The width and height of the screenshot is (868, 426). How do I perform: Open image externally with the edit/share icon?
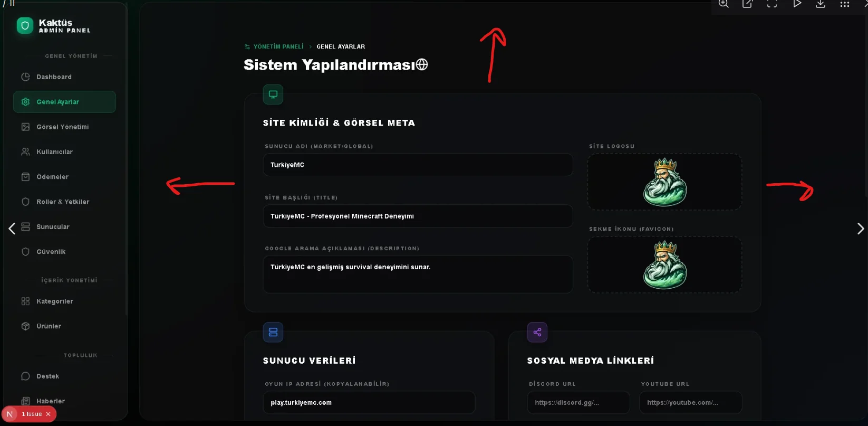pyautogui.click(x=747, y=4)
